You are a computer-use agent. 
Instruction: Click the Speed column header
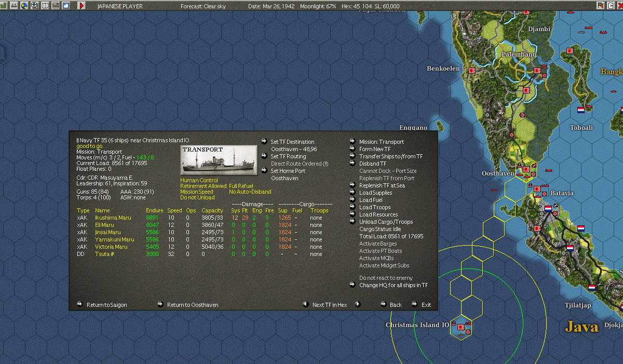(175, 210)
